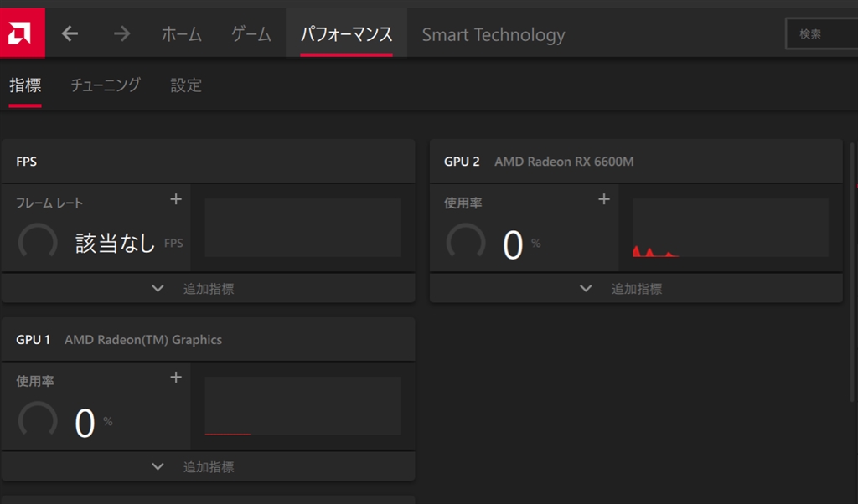
Task: Expand 追加指標 under the FPS card
Action: tap(208, 288)
